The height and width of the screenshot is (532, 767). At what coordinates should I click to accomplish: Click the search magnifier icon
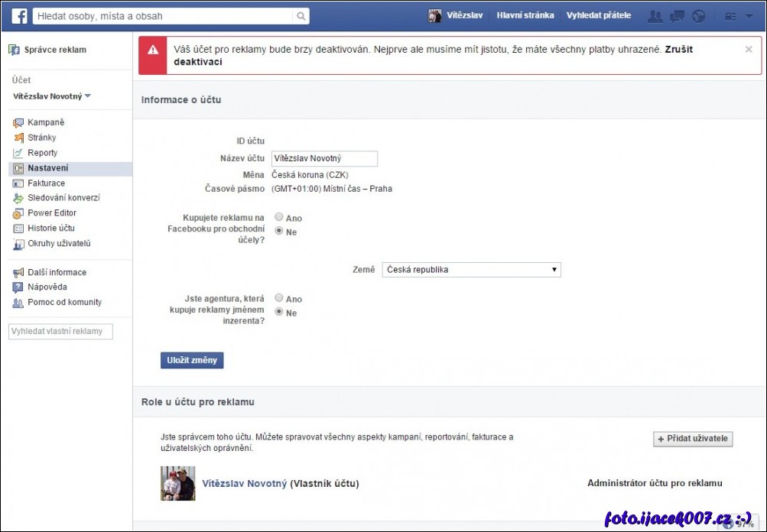click(x=301, y=16)
